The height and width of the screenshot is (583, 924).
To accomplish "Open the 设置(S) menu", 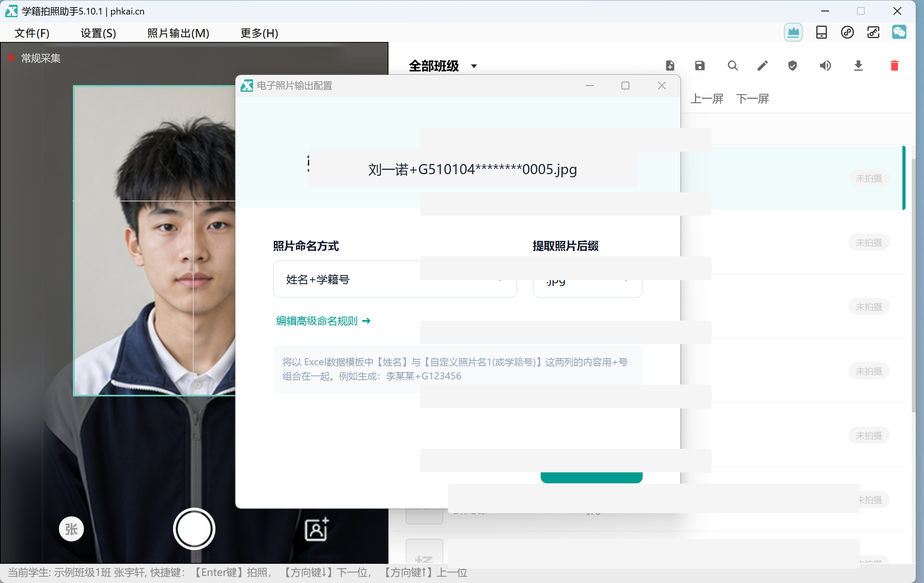I will pyautogui.click(x=98, y=33).
